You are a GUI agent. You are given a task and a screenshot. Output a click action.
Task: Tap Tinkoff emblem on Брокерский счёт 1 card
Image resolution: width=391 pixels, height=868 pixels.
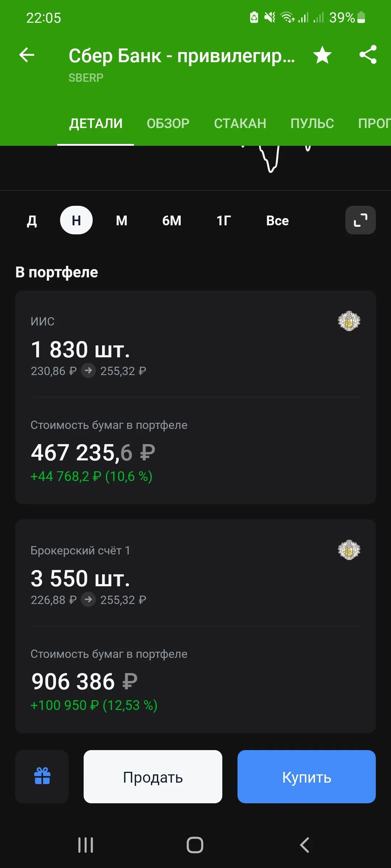coord(349,550)
